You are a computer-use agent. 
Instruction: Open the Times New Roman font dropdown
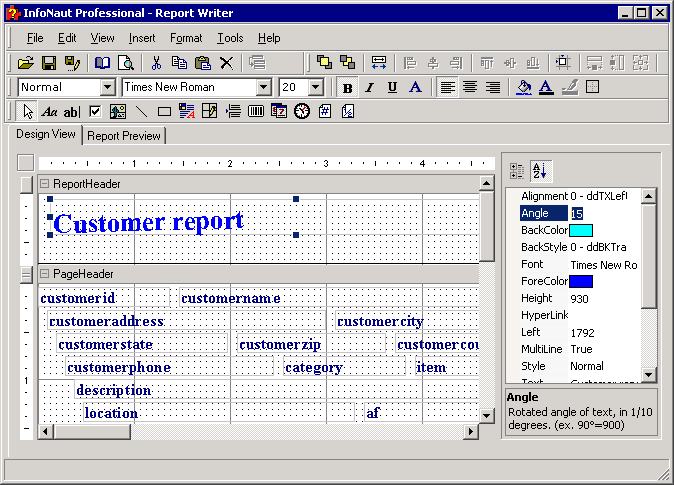pyautogui.click(x=263, y=87)
